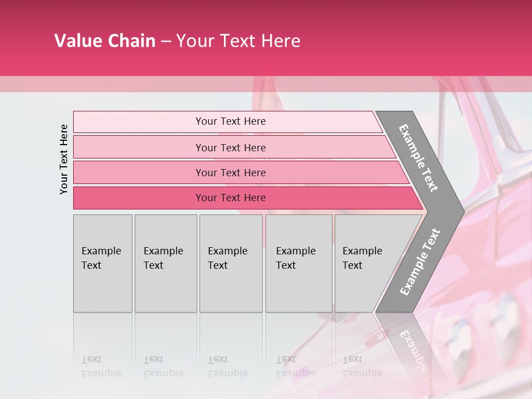Viewport: 532px width, 399px height.
Task: Select the darkest pink 'Your Text Here' bar
Action: (x=230, y=198)
